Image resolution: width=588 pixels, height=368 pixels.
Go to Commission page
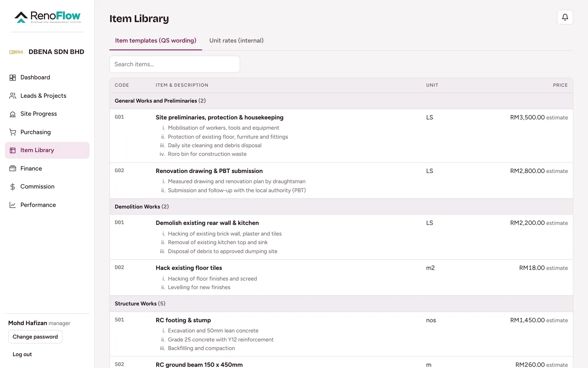click(x=47, y=187)
